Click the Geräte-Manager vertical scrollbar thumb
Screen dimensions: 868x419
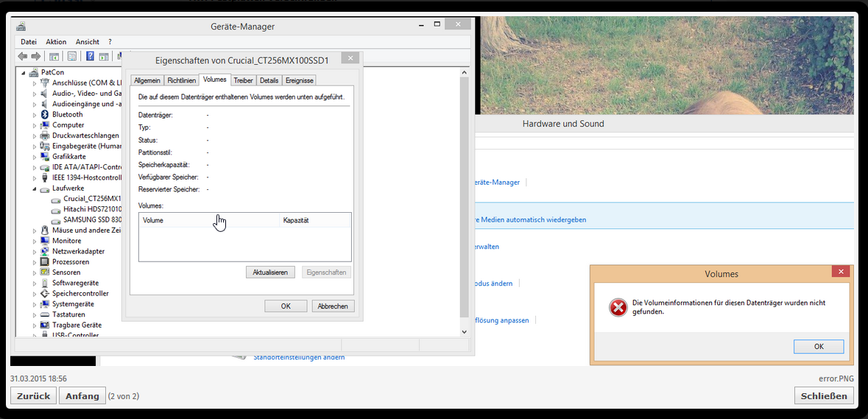[x=464, y=197]
